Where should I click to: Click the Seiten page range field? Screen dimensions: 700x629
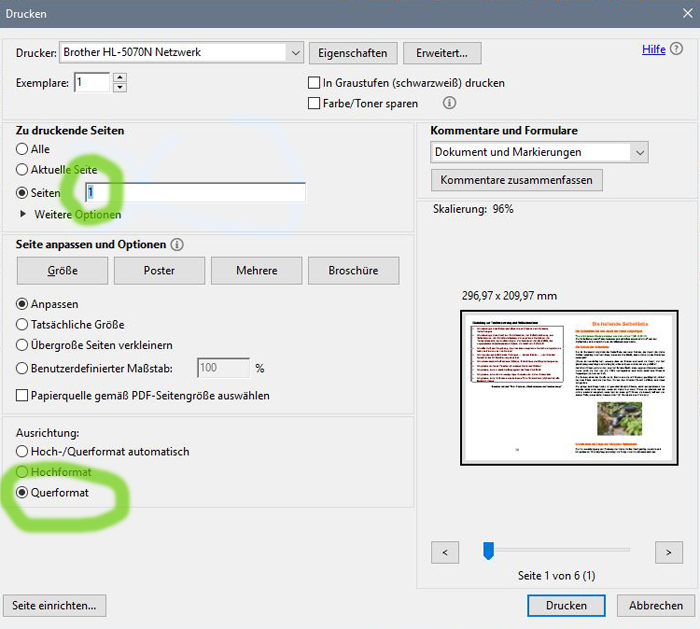pos(195,193)
